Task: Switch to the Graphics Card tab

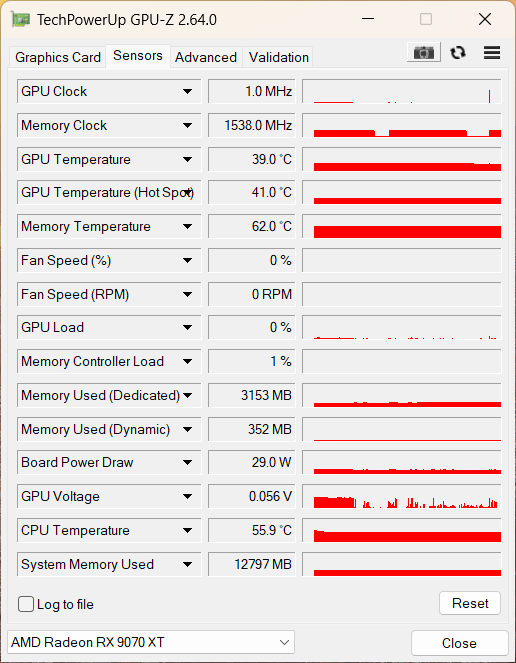Action: point(58,57)
